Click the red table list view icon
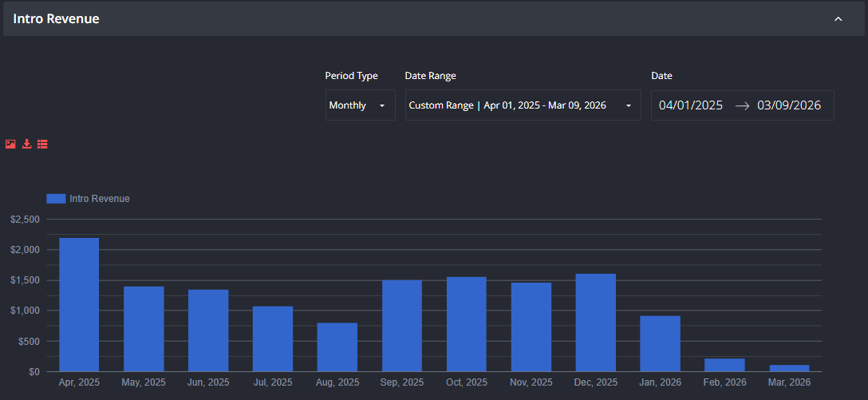The image size is (868, 400). [x=42, y=144]
